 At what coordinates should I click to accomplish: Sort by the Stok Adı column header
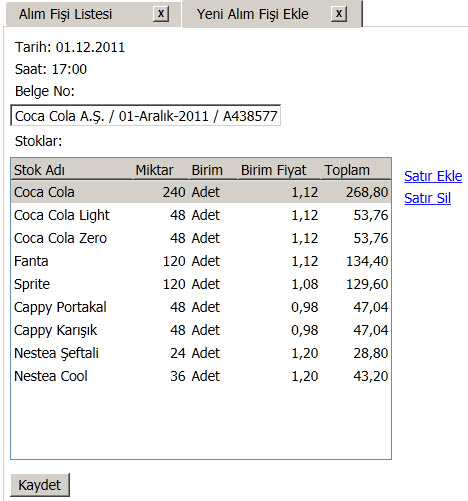(72, 170)
